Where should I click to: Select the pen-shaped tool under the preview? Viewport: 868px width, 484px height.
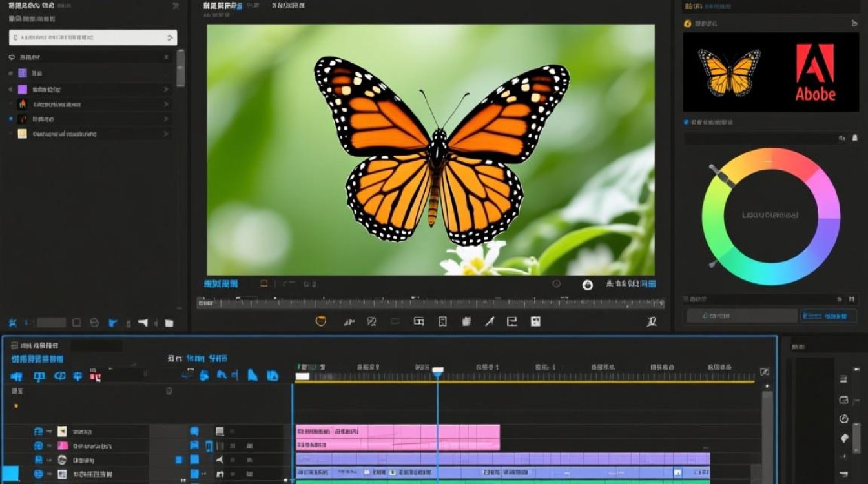(x=490, y=321)
